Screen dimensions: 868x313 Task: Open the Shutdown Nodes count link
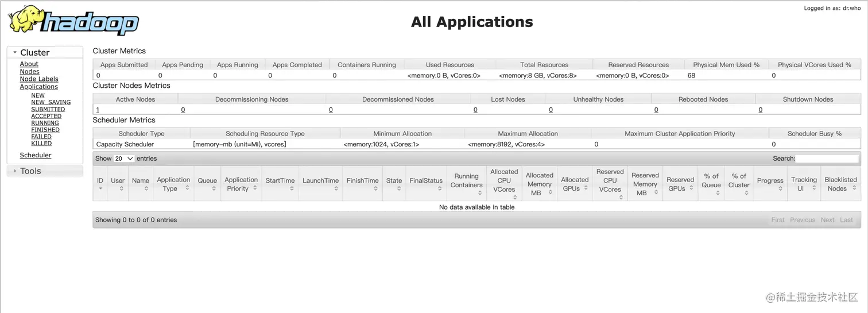(x=761, y=110)
